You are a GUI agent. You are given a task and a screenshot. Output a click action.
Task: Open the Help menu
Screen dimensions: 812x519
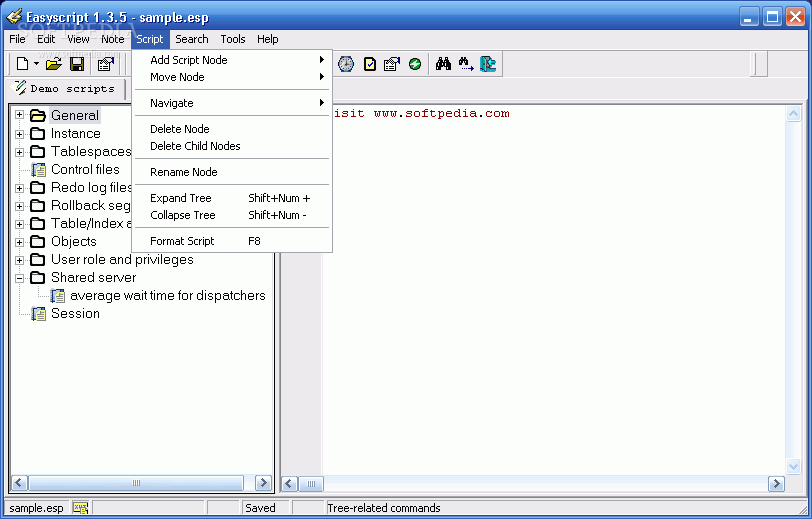267,39
